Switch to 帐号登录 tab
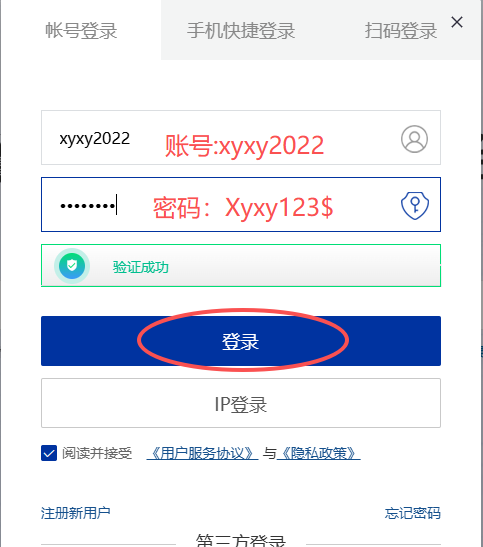Screen dimensions: 483x547 (x=81, y=30)
